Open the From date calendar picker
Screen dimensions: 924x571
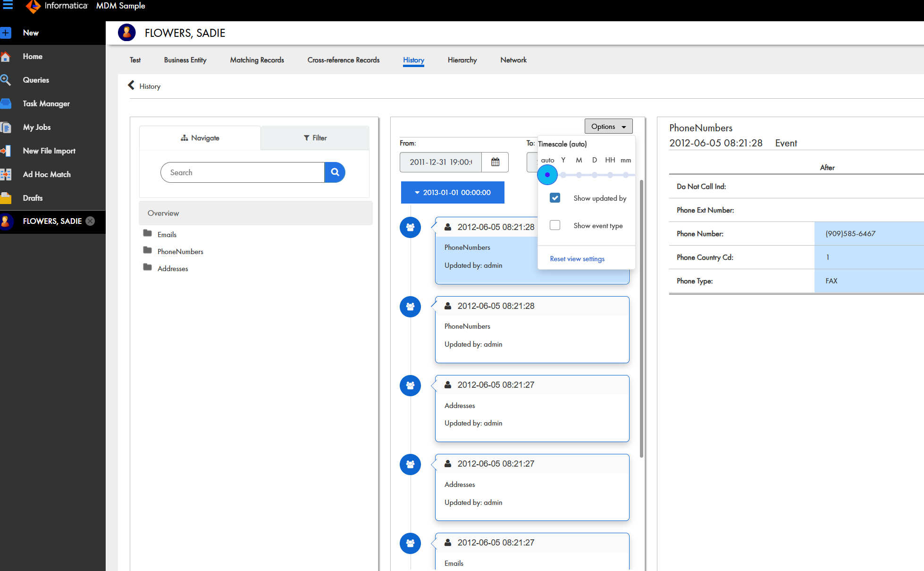tap(495, 162)
